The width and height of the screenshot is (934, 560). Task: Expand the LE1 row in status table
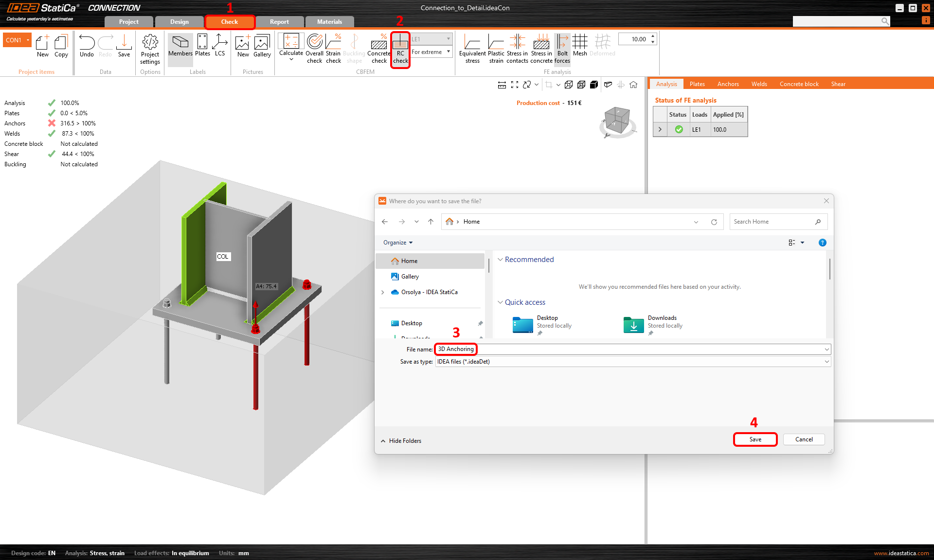click(x=660, y=129)
